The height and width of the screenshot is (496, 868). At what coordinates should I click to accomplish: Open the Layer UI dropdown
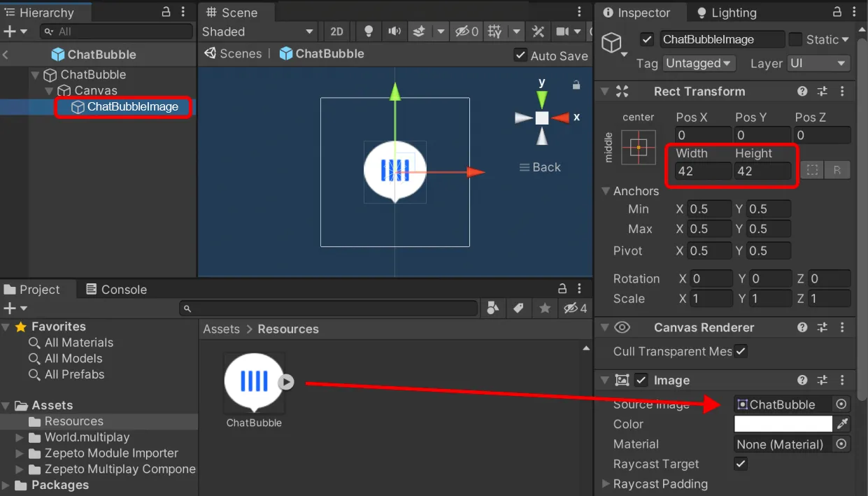coord(818,63)
